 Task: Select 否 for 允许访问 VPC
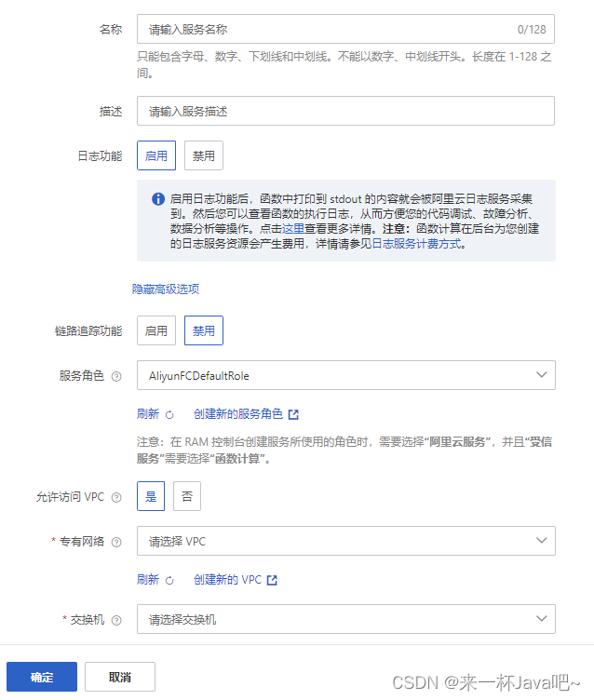[187, 496]
